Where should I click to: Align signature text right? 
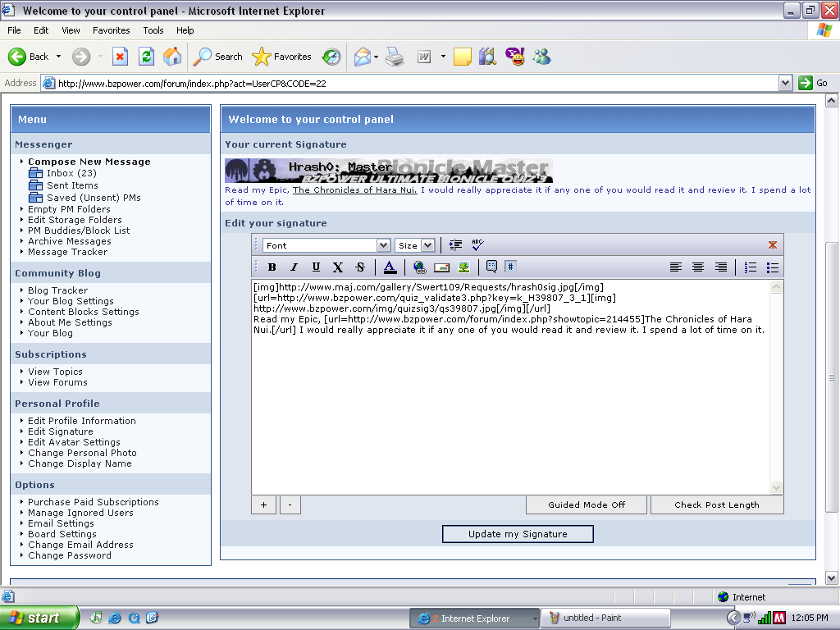pos(720,267)
